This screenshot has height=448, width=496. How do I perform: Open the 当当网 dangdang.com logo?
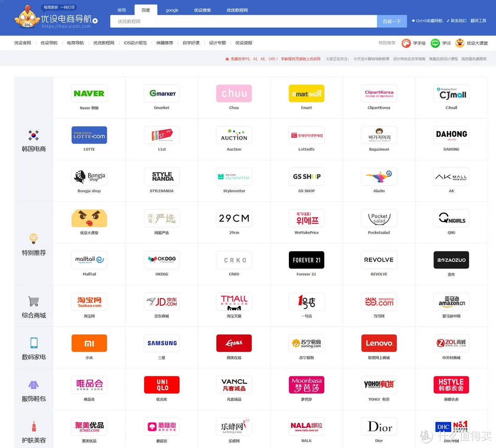point(379,302)
